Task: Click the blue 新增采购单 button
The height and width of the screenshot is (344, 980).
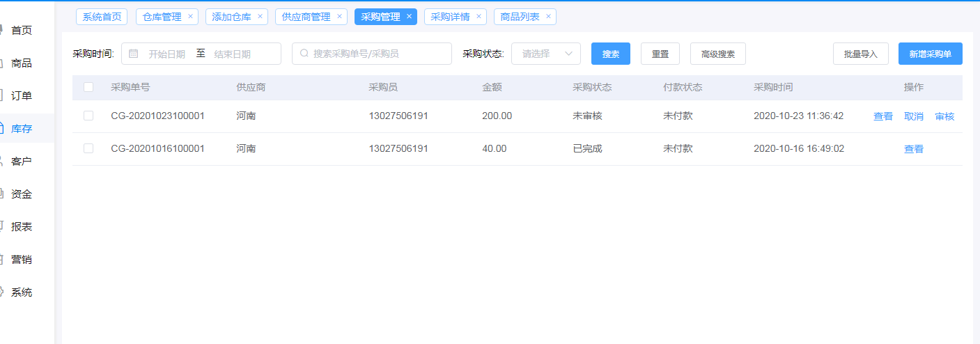Action: (x=930, y=54)
